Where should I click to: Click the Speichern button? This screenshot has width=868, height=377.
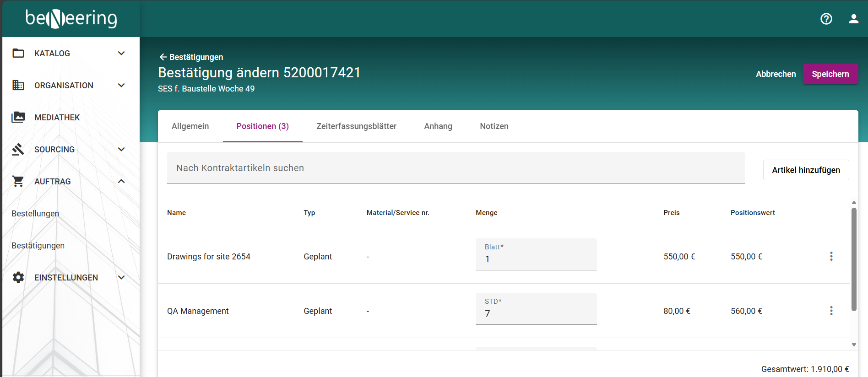pos(830,74)
